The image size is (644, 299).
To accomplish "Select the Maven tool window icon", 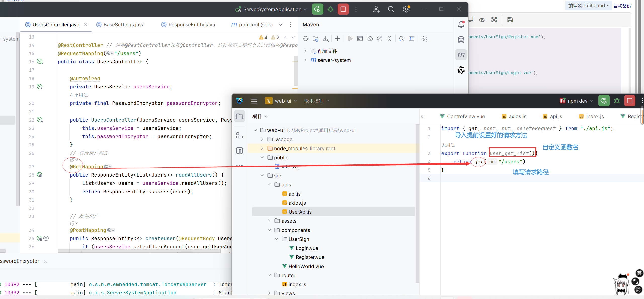I will coord(461,55).
